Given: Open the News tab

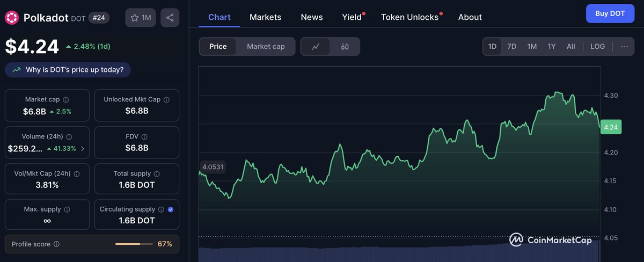Looking at the screenshot, I should tap(312, 17).
